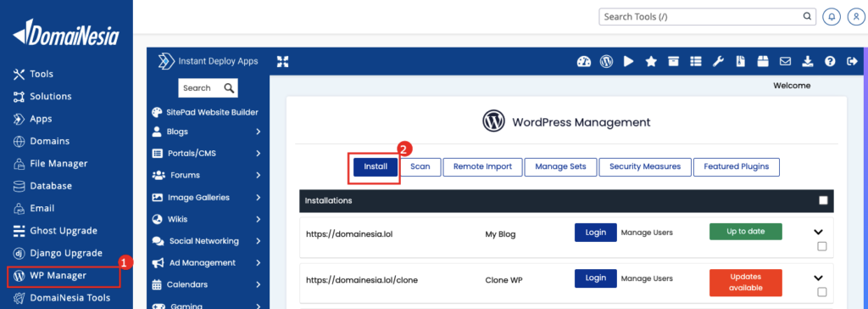
Task: Click Login for My Blog
Action: [x=596, y=233]
